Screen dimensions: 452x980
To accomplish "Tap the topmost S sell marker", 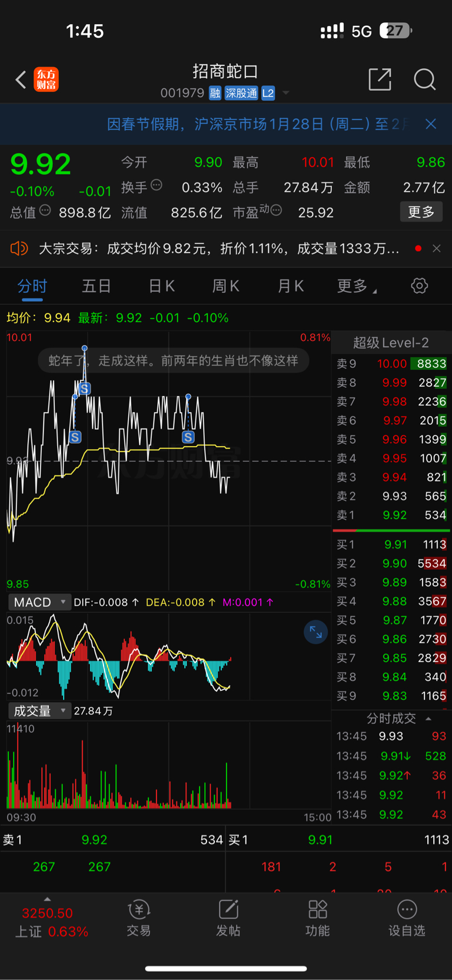I will tap(85, 389).
